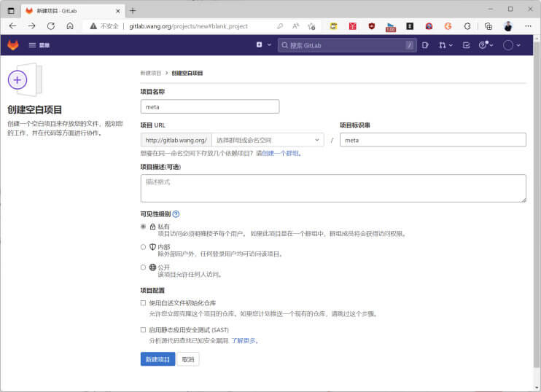This screenshot has width=541, height=392.
Task: Click the 项目标识串 input field
Action: 432,140
